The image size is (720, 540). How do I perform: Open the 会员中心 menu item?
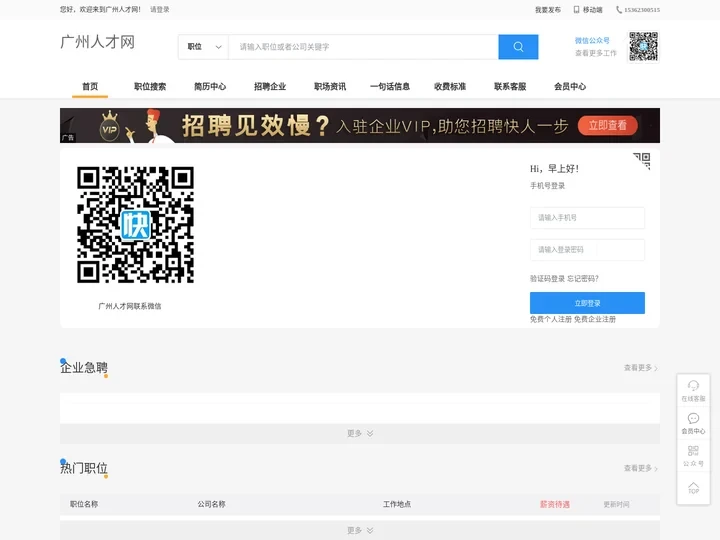570,86
